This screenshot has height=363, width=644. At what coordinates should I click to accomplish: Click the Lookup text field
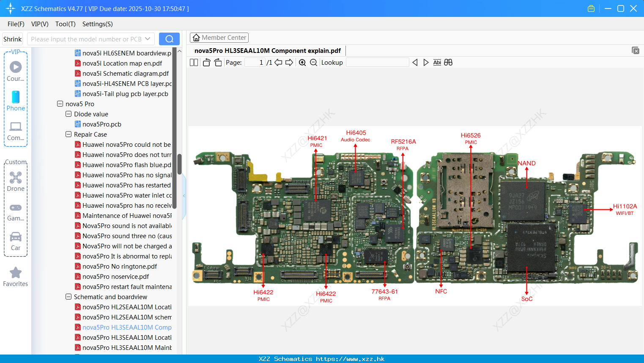[377, 63]
